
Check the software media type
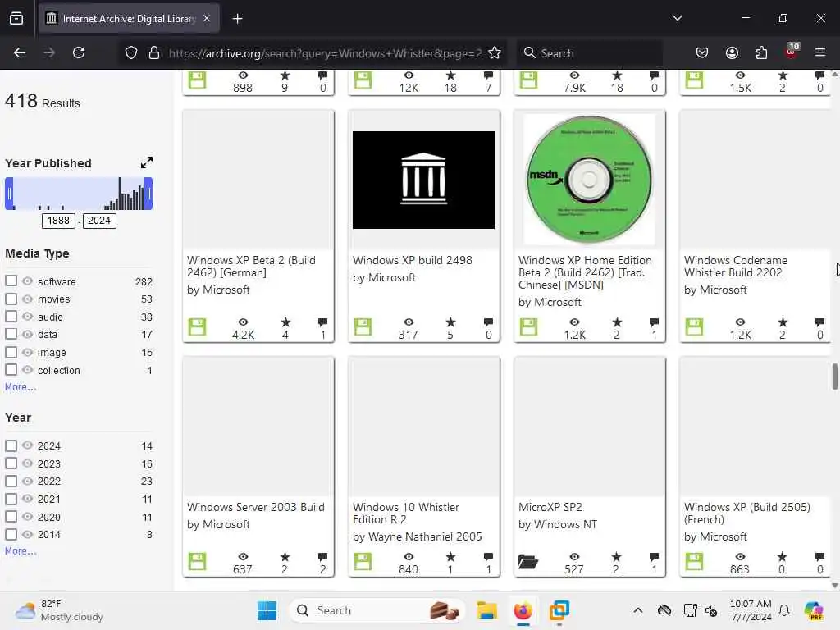point(11,281)
